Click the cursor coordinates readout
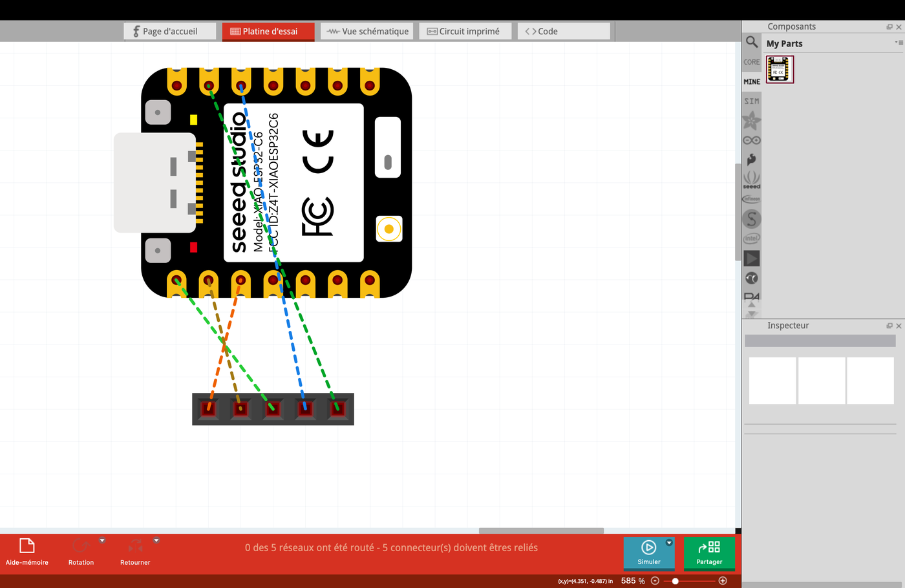Screen dimensions: 905x588 [x=586, y=581]
